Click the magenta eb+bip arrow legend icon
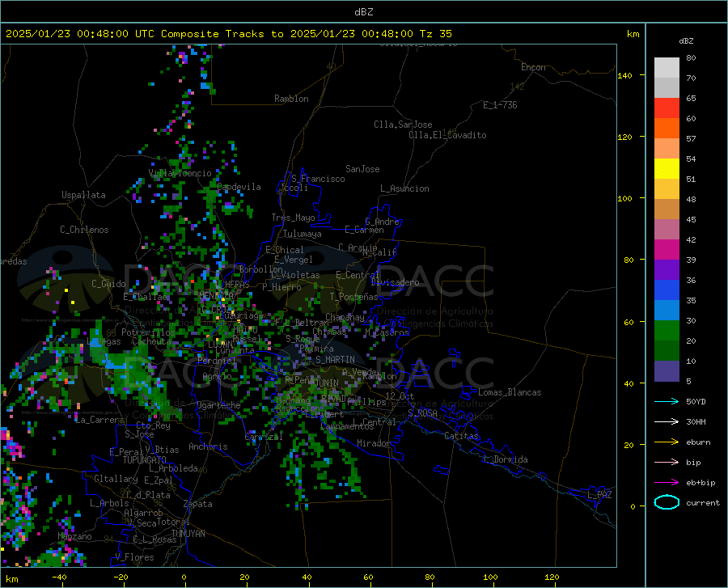This screenshot has width=728, height=588. click(667, 482)
